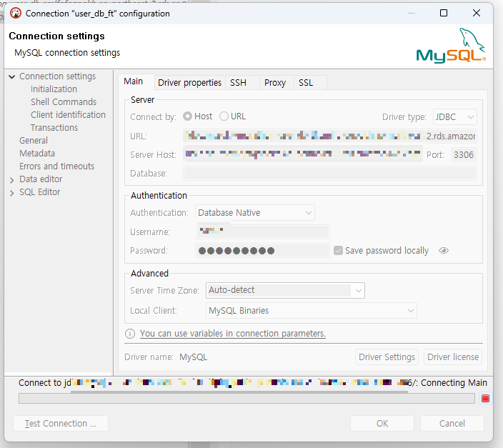Select the Host radio button
Screen dimensions: 503x448
(x=188, y=116)
